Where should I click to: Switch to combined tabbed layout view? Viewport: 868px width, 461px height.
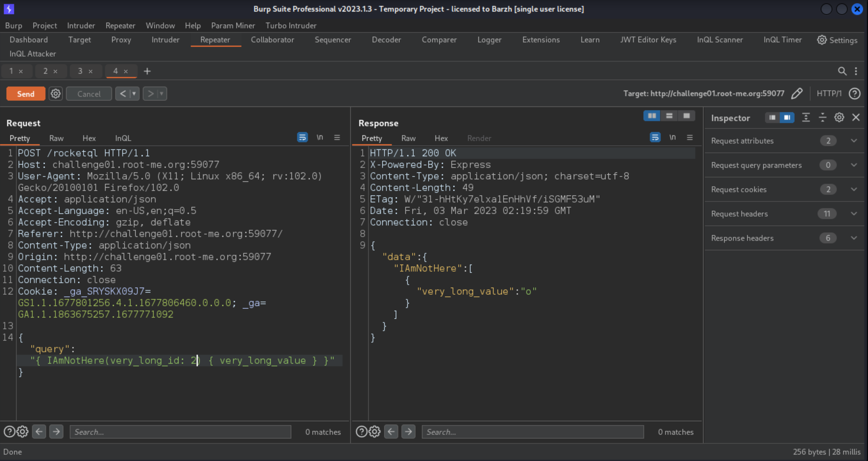pyautogui.click(x=686, y=116)
